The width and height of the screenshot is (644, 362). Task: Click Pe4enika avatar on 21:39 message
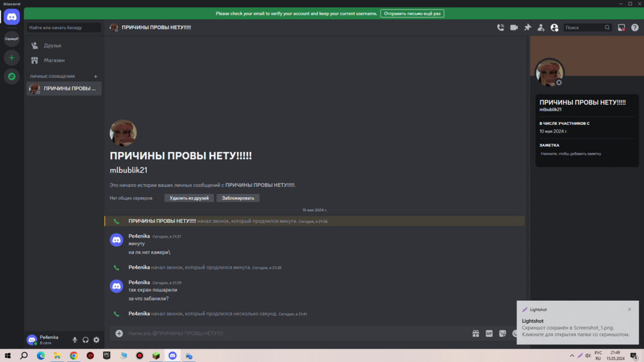116,287
